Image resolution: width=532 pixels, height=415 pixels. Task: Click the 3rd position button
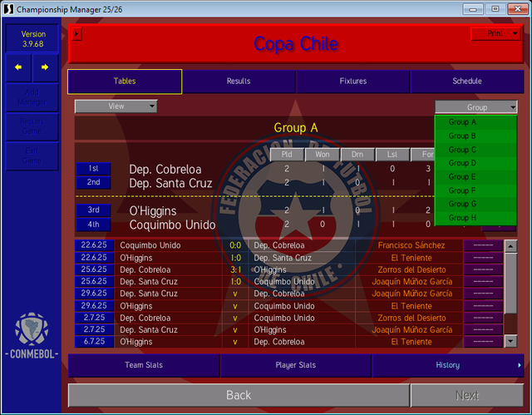93,210
